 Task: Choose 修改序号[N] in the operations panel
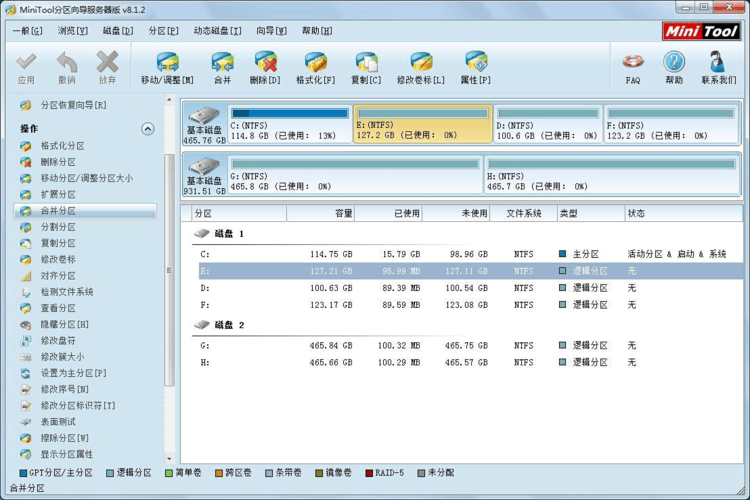(x=65, y=389)
